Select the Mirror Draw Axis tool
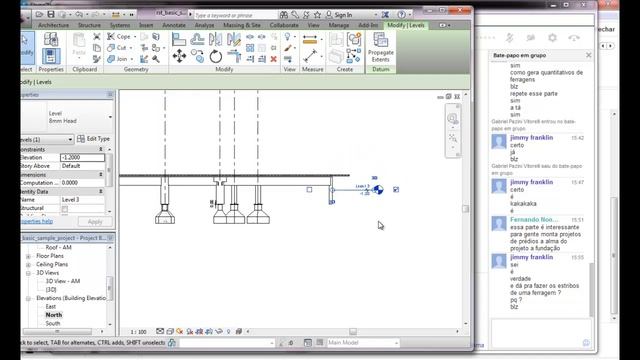The height and width of the screenshot is (360, 640). pyautogui.click(x=234, y=39)
